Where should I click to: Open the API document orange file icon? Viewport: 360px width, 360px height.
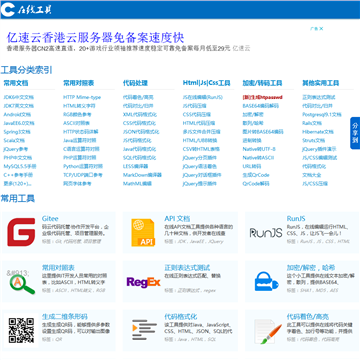pyautogui.click(x=143, y=232)
